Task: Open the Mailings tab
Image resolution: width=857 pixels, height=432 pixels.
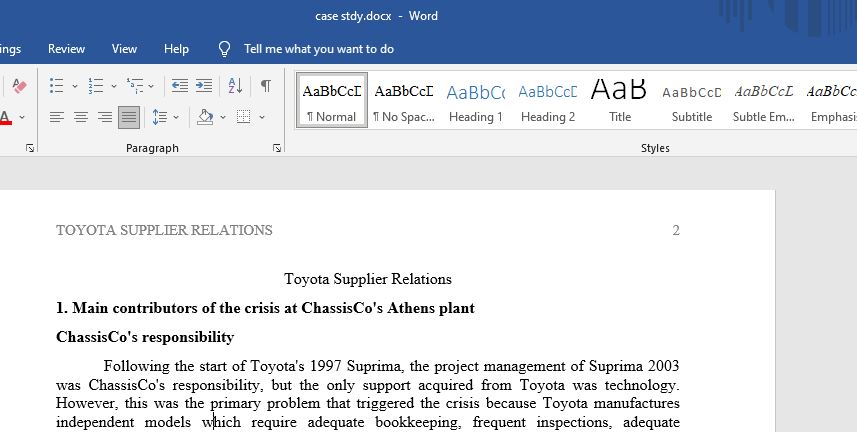Action: tap(10, 49)
